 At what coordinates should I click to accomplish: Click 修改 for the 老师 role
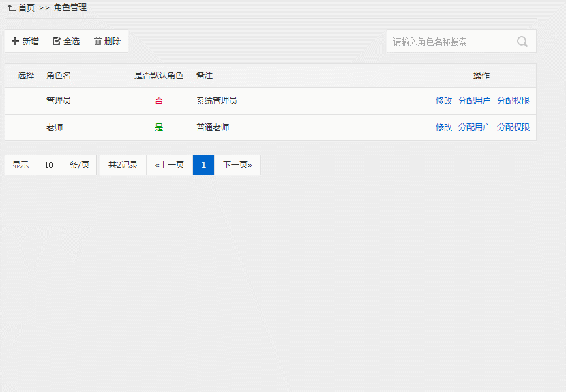444,127
